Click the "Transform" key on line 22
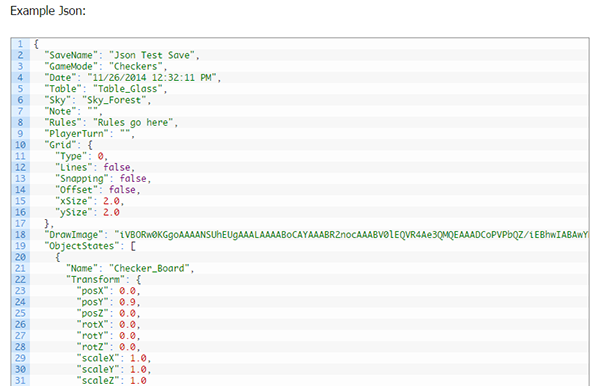This screenshot has width=600, height=386. (x=95, y=279)
